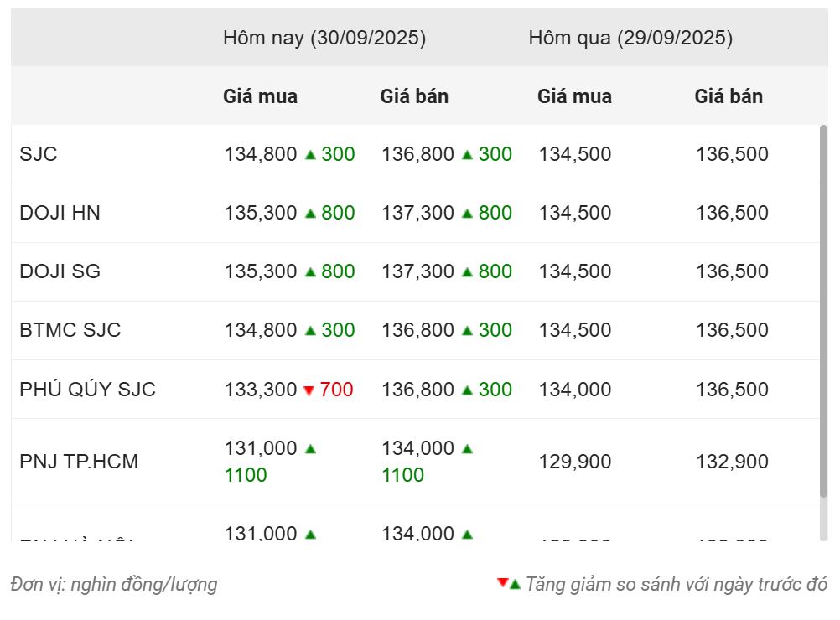Click green up arrow beside BTMC SJC sell price
840x620 pixels.
(467, 331)
